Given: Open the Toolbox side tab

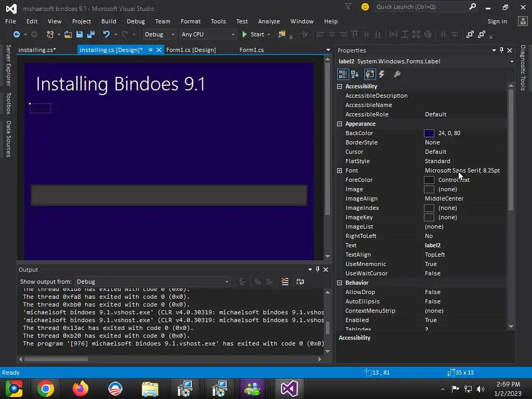Looking at the screenshot, I should click(x=8, y=103).
